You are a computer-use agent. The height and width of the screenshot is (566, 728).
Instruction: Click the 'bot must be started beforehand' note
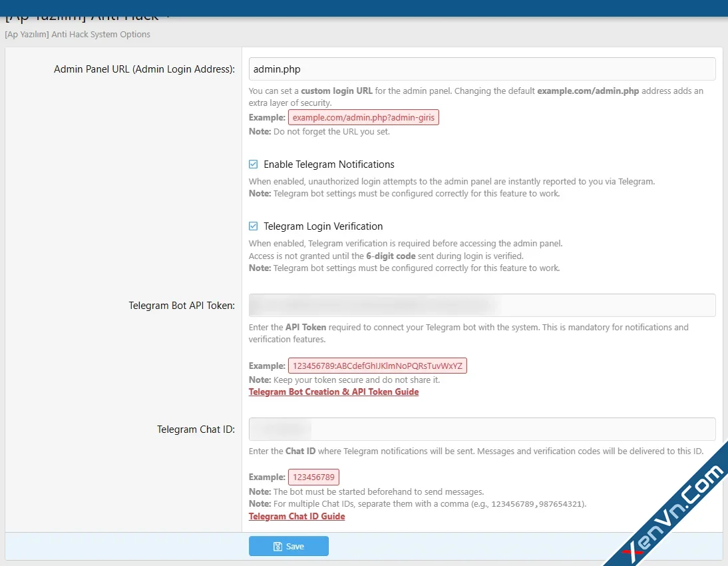click(366, 491)
